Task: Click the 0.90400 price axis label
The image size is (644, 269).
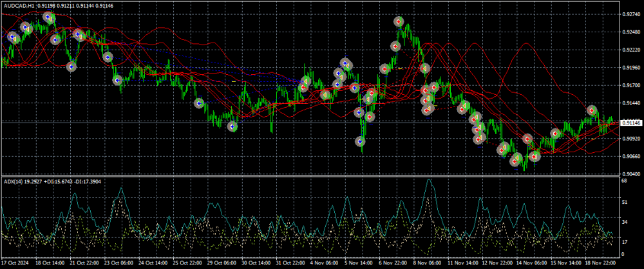Action: tap(630, 174)
